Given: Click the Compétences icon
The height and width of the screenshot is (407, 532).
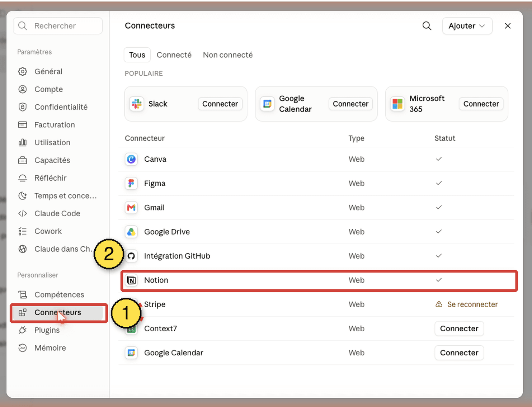Looking at the screenshot, I should pos(23,295).
